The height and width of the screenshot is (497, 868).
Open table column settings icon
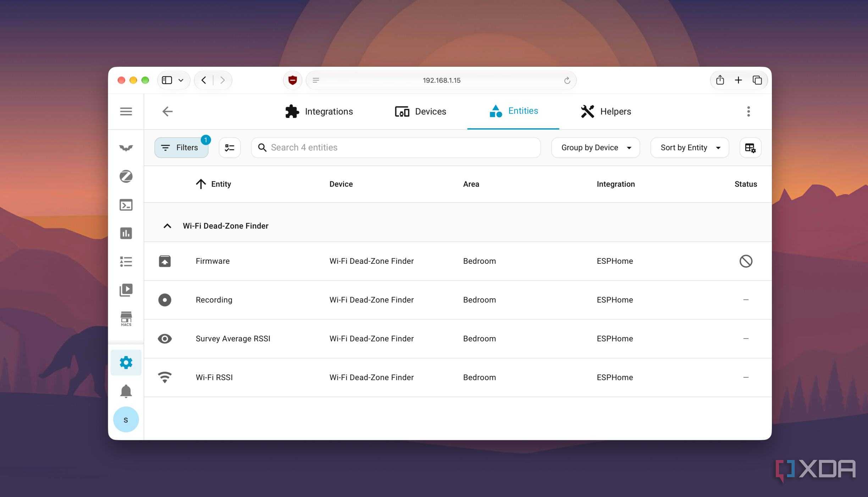[750, 148]
